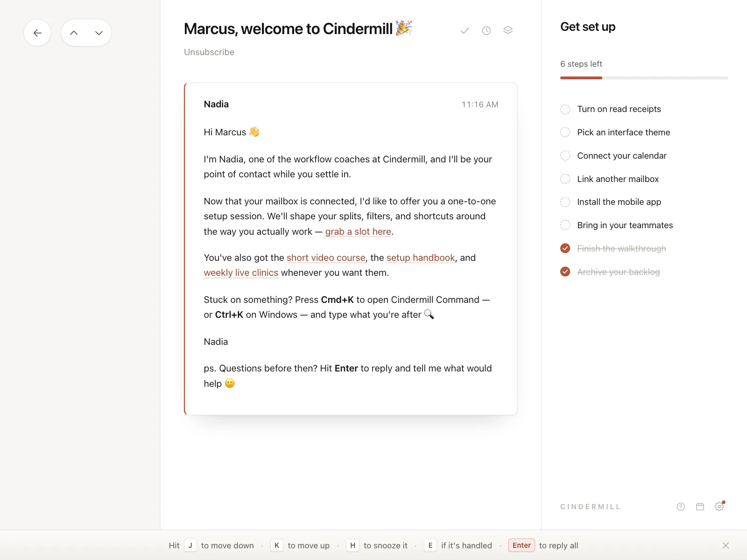
Task: Click the E key hint for handled
Action: point(430,546)
